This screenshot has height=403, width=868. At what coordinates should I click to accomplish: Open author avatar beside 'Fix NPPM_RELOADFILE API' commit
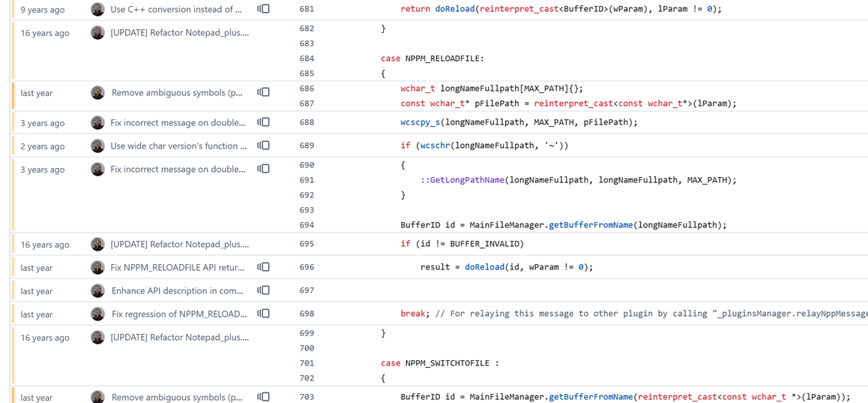(97, 267)
